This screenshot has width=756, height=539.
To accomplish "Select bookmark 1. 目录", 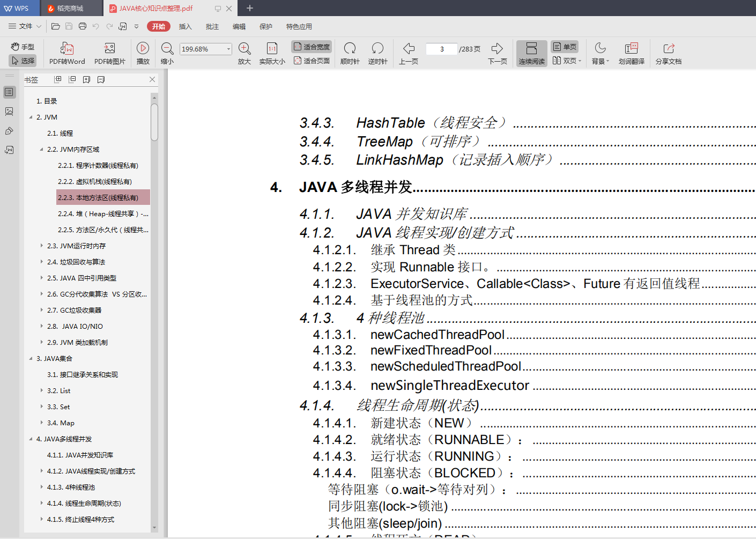I will [47, 101].
